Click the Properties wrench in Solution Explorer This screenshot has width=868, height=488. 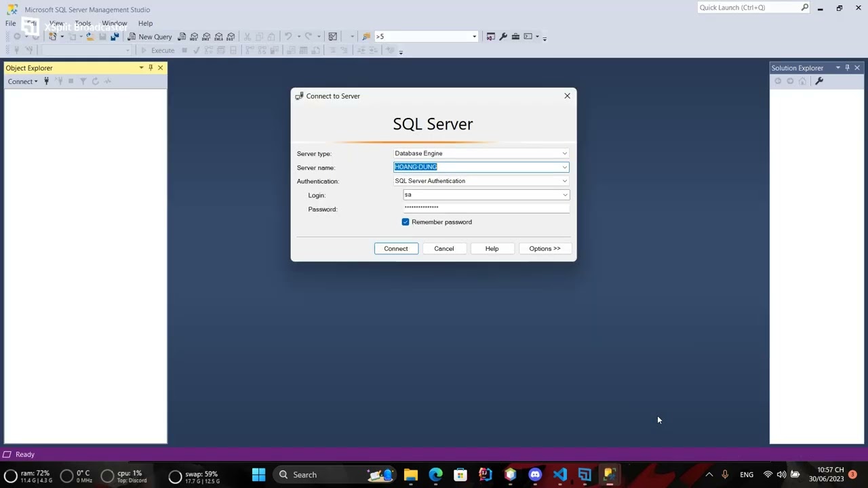coord(819,81)
